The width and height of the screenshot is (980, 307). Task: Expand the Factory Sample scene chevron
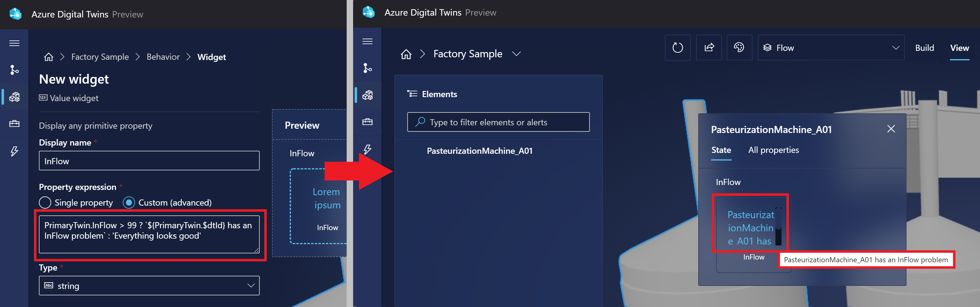point(516,54)
